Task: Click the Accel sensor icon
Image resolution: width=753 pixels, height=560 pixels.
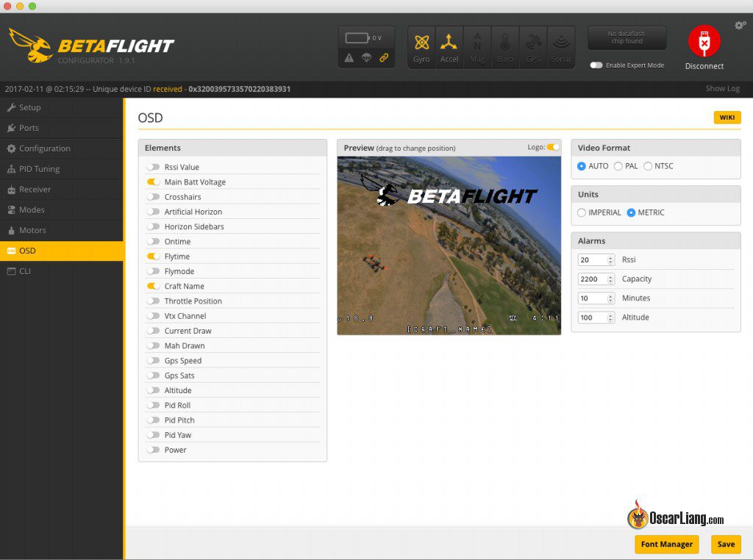Action: coord(449,47)
